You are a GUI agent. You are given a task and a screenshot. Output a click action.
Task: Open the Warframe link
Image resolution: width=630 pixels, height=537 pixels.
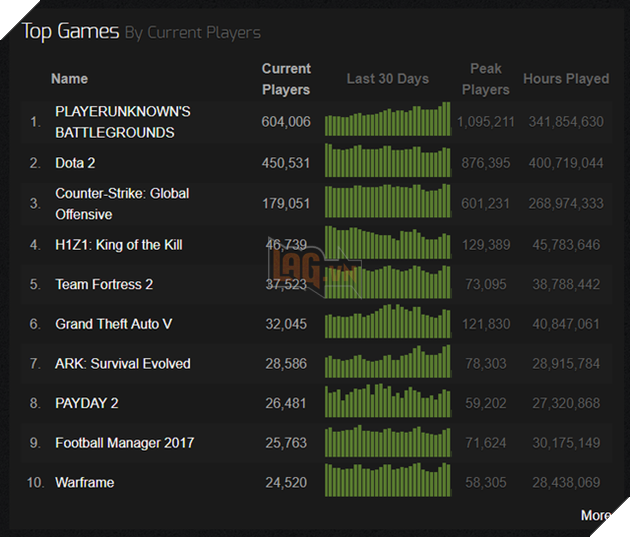pyautogui.click(x=85, y=482)
